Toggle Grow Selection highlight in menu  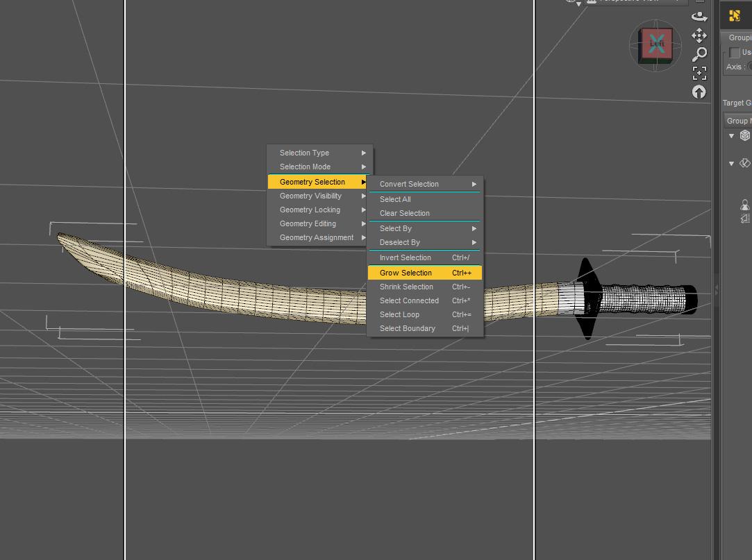[405, 272]
